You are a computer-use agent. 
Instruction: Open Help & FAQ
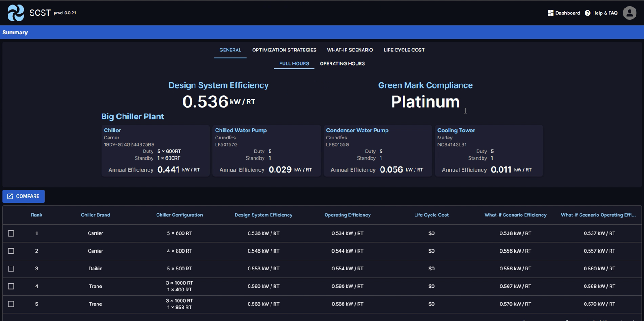tap(601, 13)
